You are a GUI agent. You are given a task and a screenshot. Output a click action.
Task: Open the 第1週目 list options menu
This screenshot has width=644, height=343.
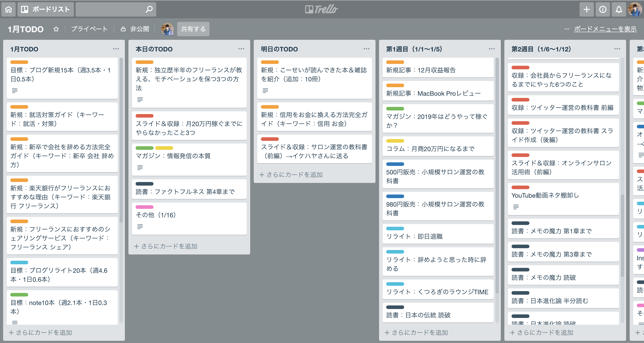(491, 49)
